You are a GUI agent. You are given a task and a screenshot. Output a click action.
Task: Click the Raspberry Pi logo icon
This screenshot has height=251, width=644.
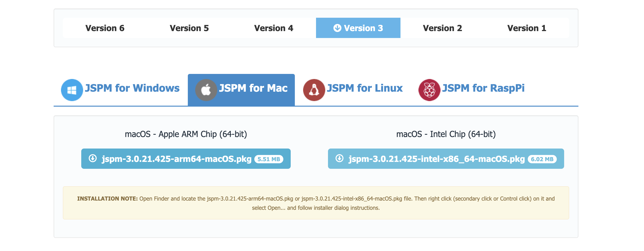tap(429, 90)
